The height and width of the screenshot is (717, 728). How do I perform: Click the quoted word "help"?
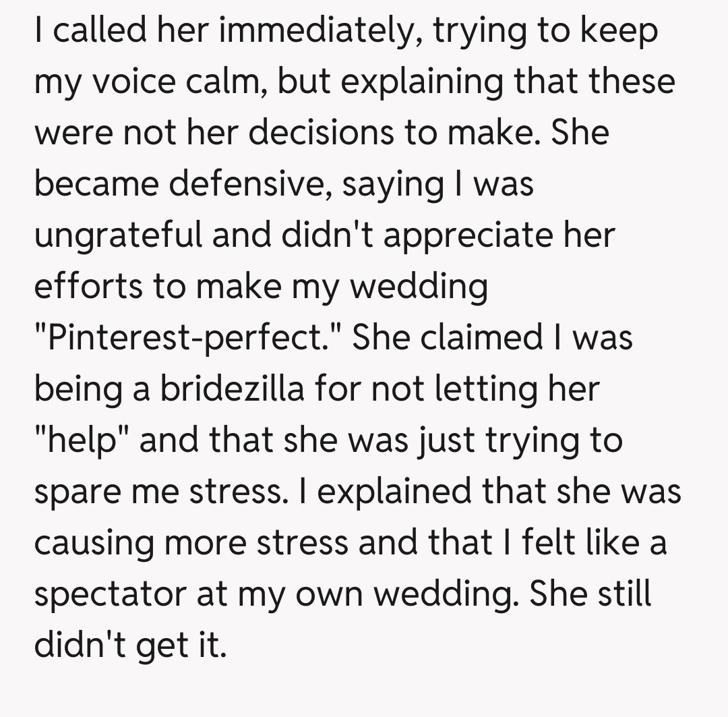(x=83, y=440)
